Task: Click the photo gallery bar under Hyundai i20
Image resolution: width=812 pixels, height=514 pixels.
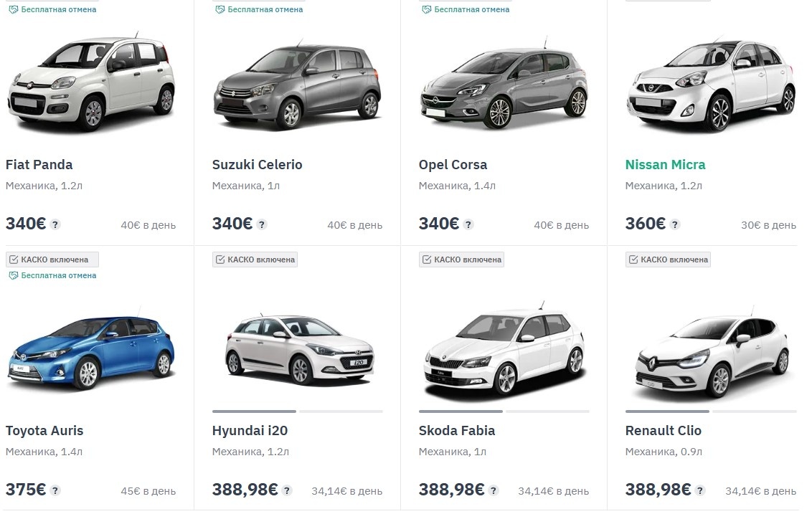Action: 297,411
